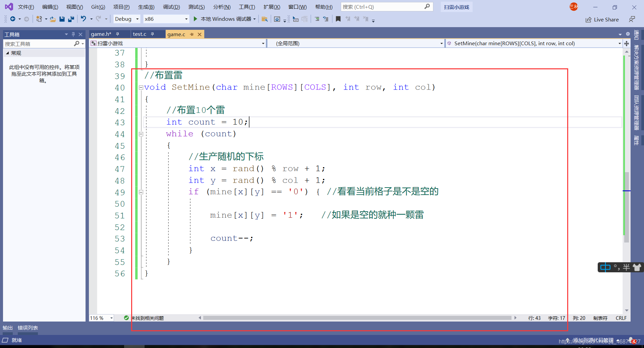The height and width of the screenshot is (348, 644).
Task: Collapse the while (count) block
Action: (141, 134)
